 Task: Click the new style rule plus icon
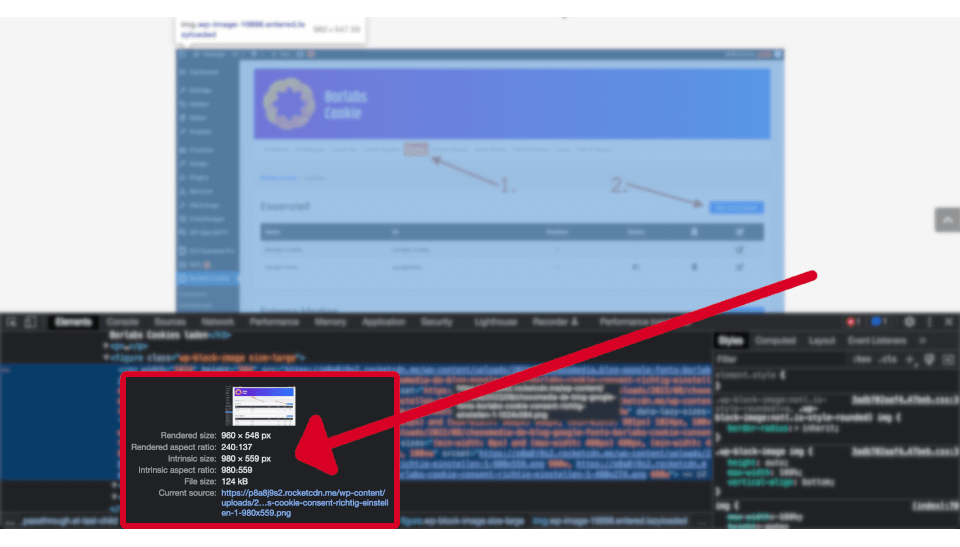pos(910,360)
